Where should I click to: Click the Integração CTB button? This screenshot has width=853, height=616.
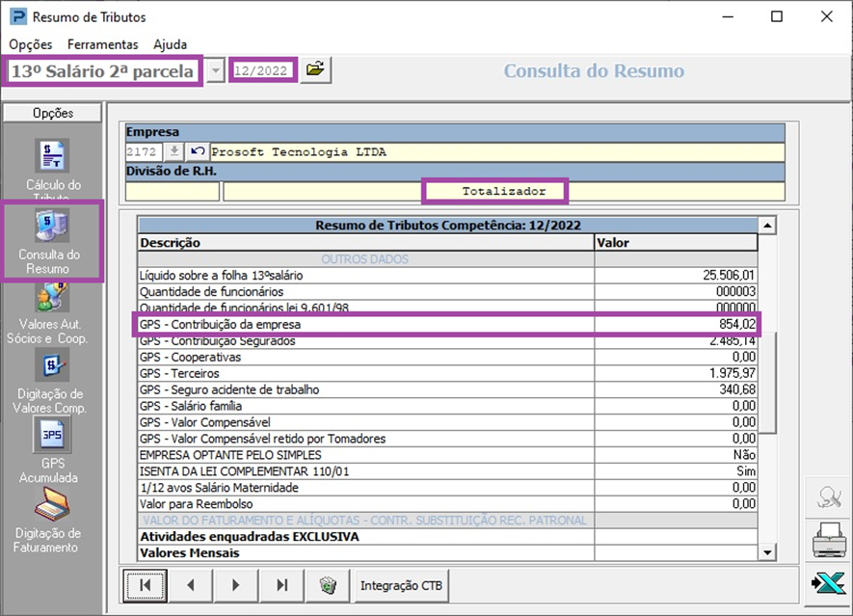402,584
